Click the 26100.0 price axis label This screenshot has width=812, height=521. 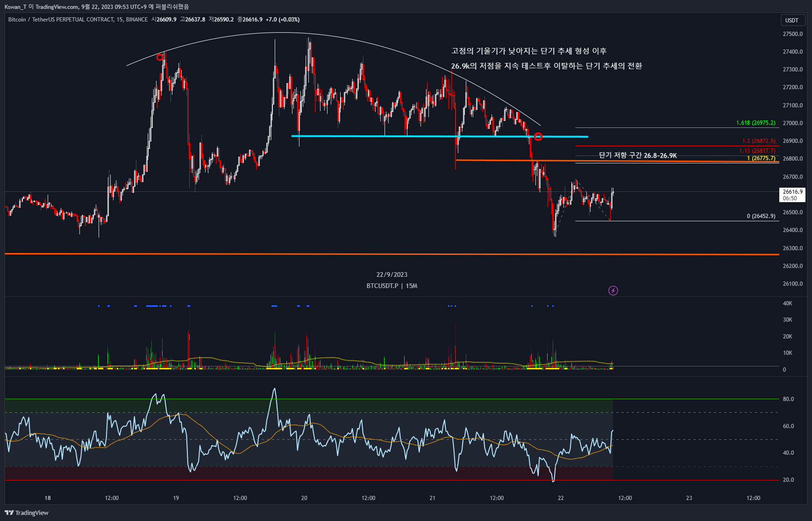(x=793, y=284)
